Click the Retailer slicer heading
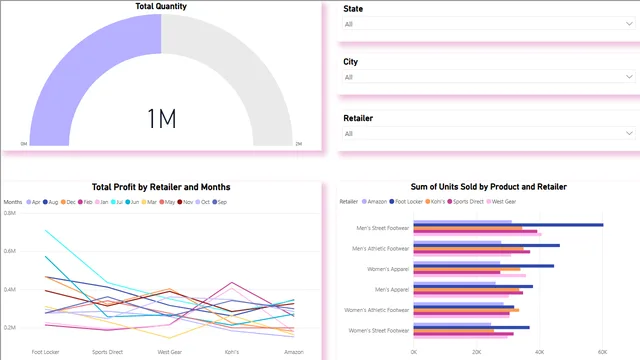The width and height of the screenshot is (640, 360). click(x=358, y=118)
